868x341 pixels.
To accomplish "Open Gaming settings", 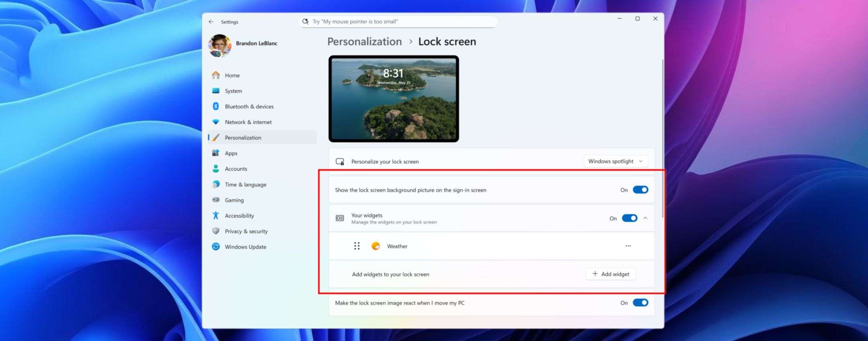I will (263, 200).
